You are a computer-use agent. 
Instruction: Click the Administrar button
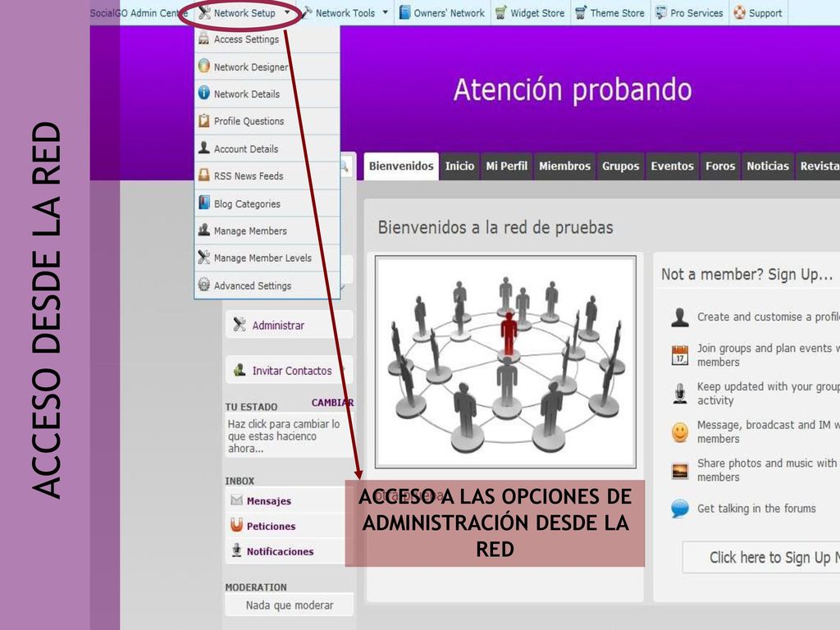click(290, 325)
